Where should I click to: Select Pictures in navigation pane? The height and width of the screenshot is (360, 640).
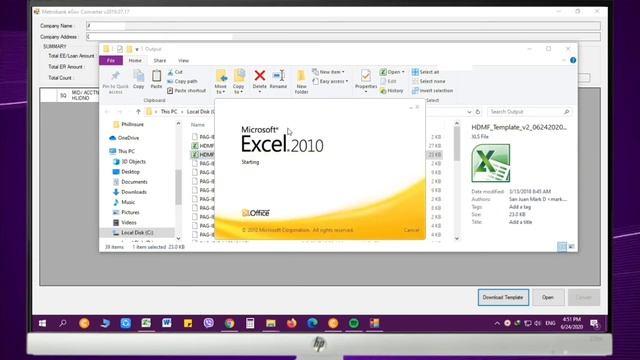[x=126, y=212]
